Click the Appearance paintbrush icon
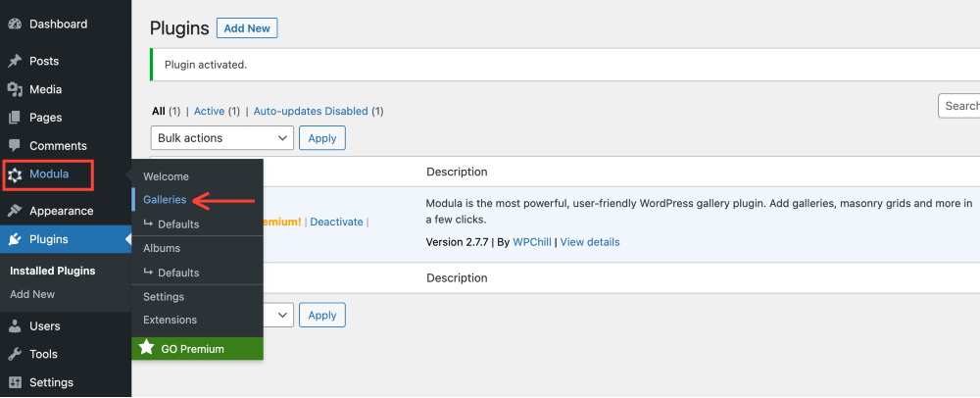980x398 pixels. point(15,211)
